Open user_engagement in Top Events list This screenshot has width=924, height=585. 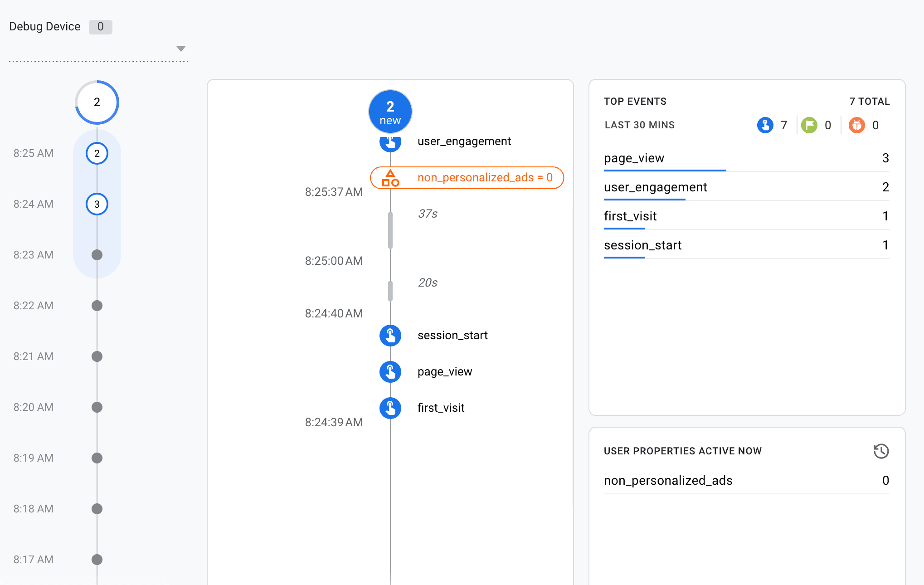pos(655,187)
